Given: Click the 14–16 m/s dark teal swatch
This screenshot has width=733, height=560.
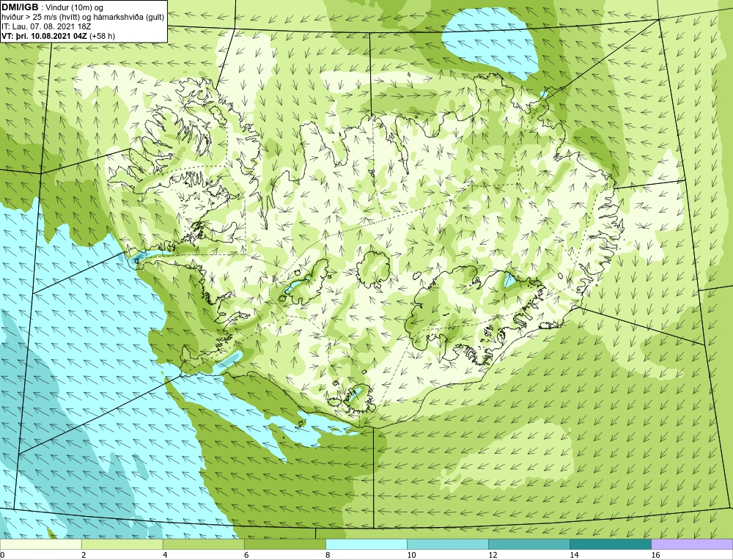Looking at the screenshot, I should coord(610,544).
